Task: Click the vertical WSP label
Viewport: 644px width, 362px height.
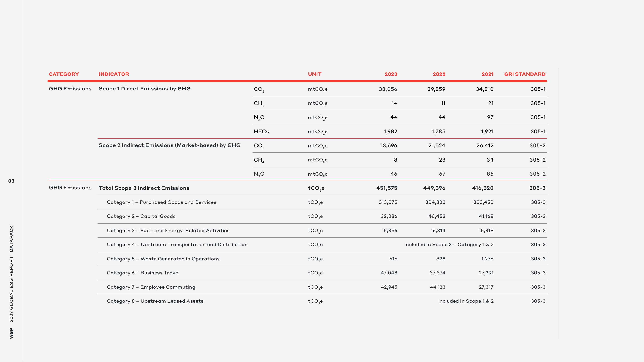Action: 11,333
